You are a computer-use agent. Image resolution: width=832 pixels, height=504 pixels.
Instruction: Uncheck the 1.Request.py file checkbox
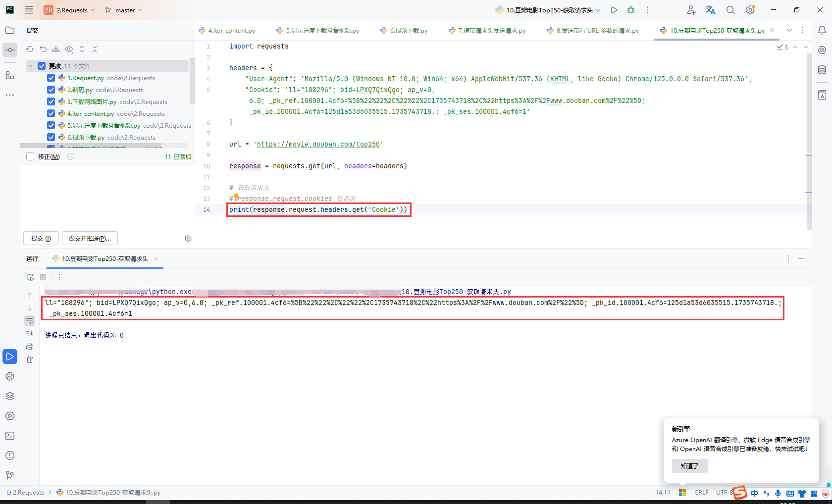point(51,78)
